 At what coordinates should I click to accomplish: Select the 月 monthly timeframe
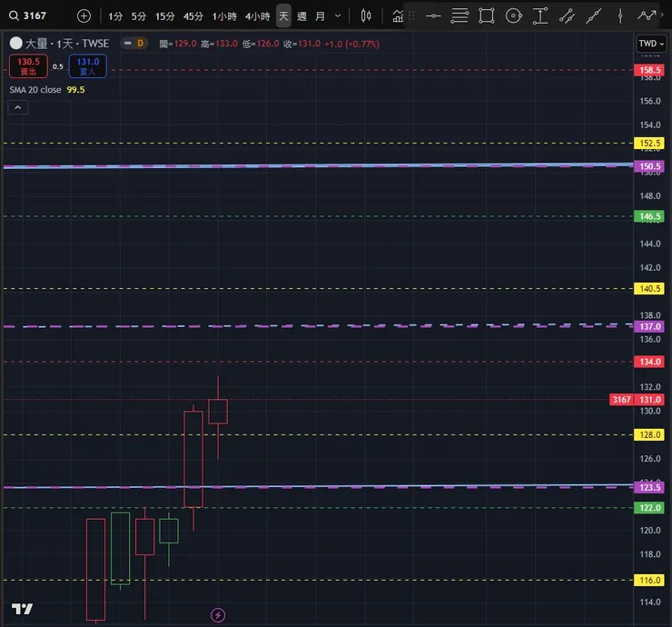click(x=320, y=16)
